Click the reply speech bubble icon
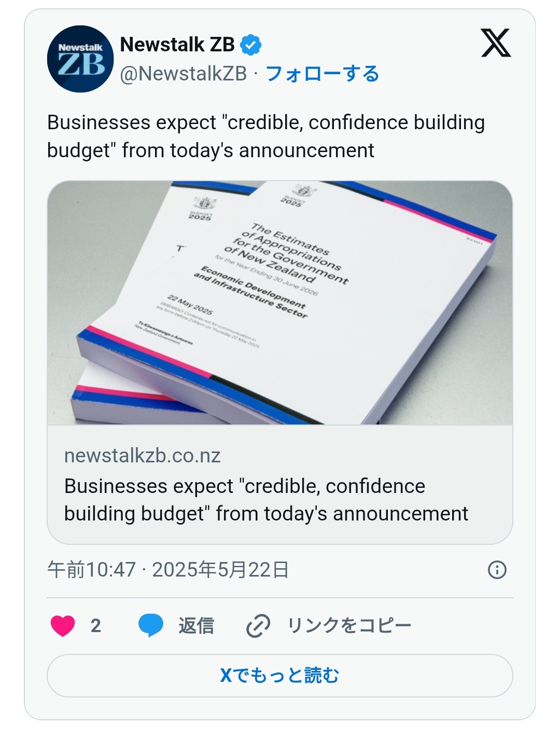 pos(151,625)
